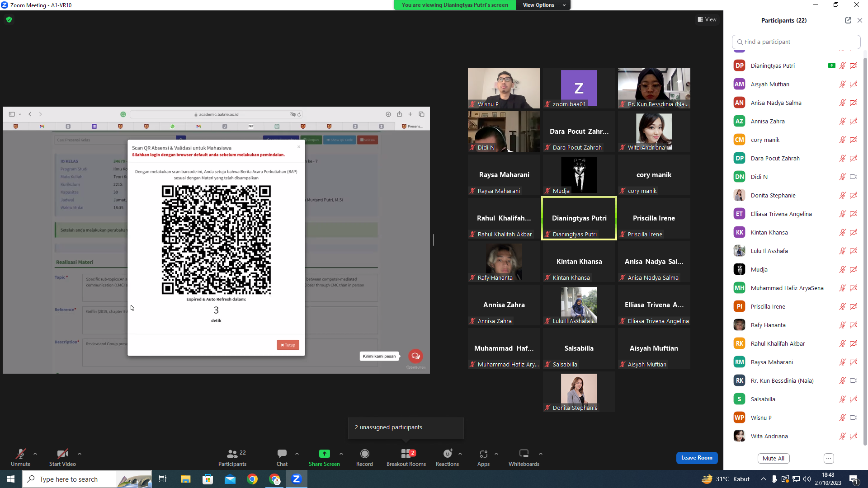Click Salsabilla muted mic icon in list
Viewport: 868px width, 488px height.
[x=843, y=399]
